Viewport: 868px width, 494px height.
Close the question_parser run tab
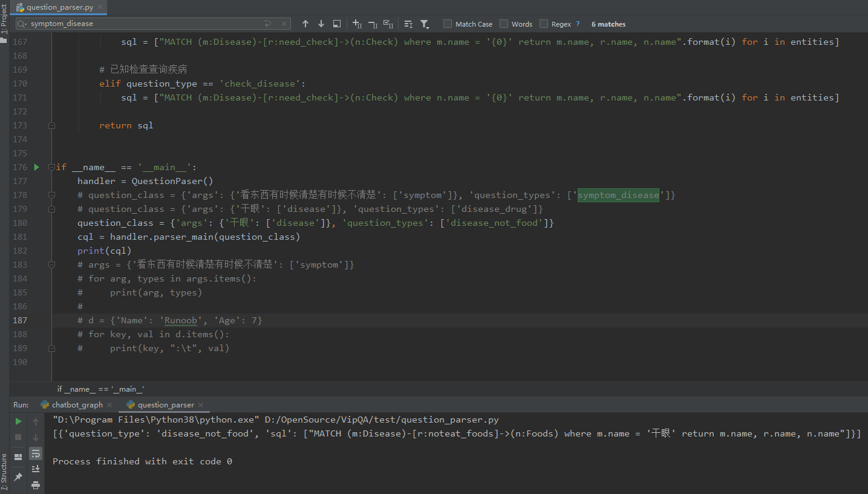(x=201, y=405)
